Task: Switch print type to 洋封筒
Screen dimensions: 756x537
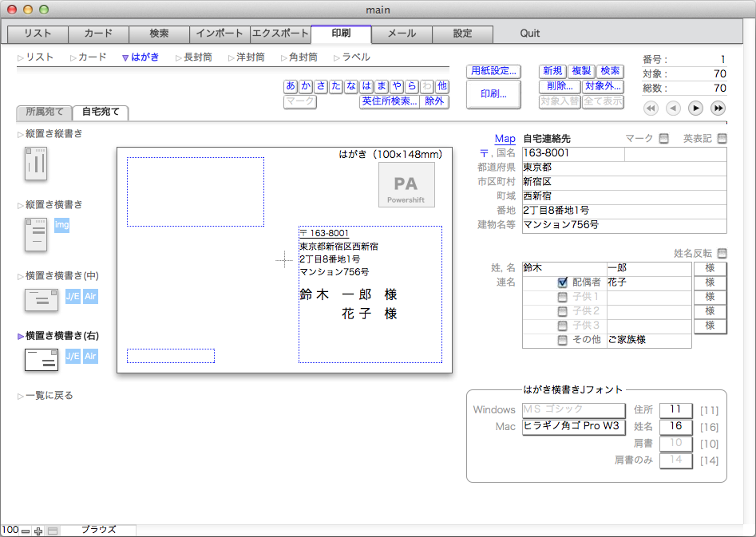Action: tap(247, 57)
